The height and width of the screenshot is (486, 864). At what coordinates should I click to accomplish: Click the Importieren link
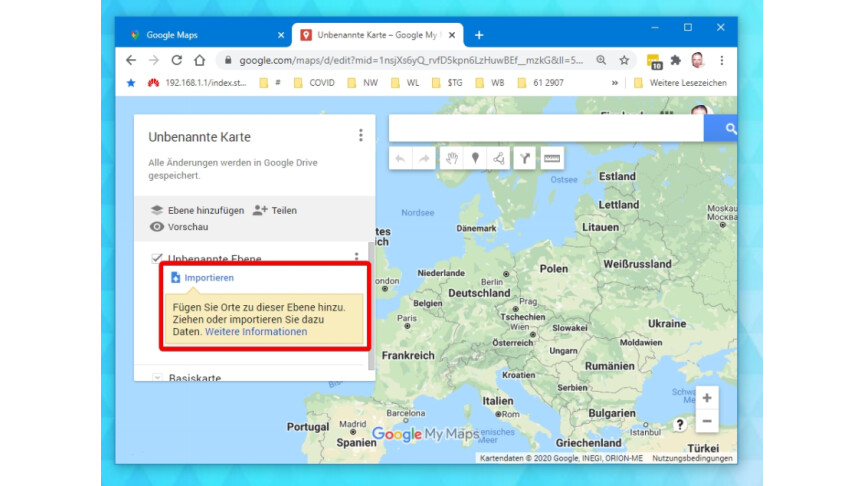pyautogui.click(x=202, y=278)
